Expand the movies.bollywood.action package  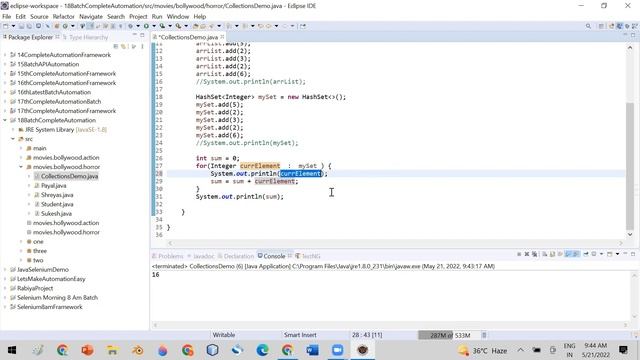tap(21, 158)
